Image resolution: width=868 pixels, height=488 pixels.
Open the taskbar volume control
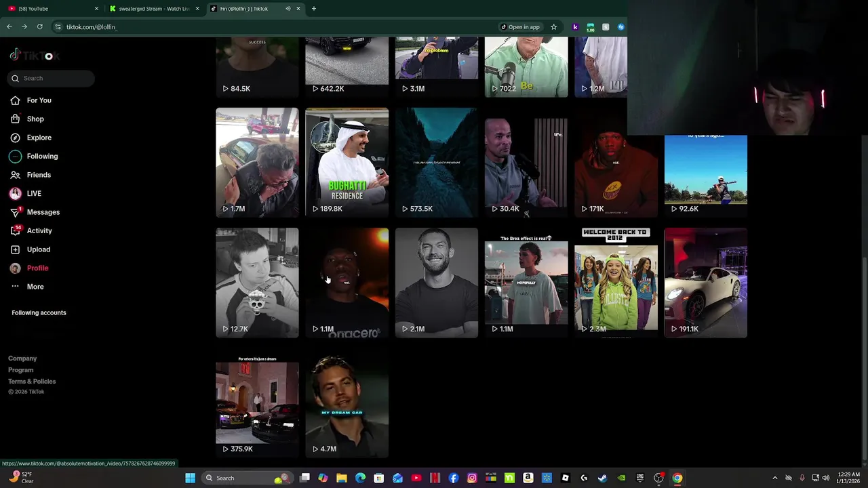[x=825, y=479]
